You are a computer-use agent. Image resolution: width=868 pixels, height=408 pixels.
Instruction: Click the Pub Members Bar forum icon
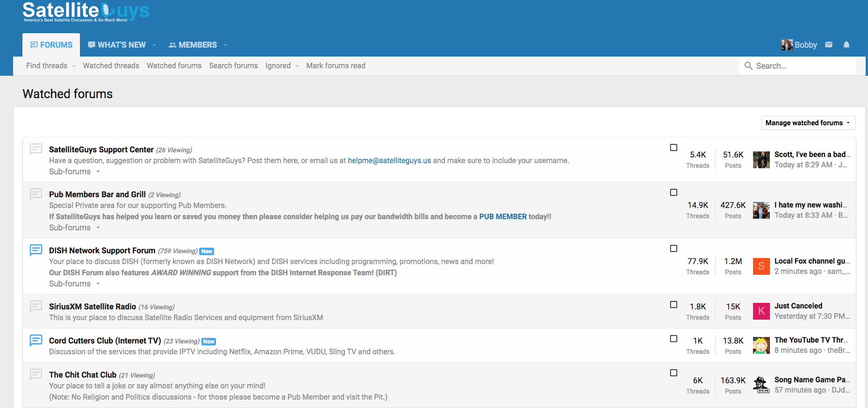click(36, 194)
